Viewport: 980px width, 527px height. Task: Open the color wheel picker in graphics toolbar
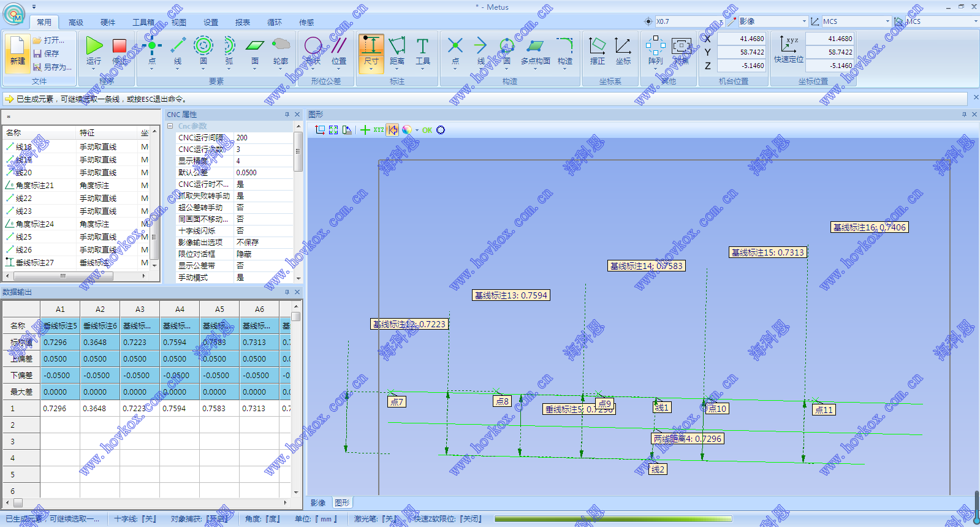[x=407, y=130]
